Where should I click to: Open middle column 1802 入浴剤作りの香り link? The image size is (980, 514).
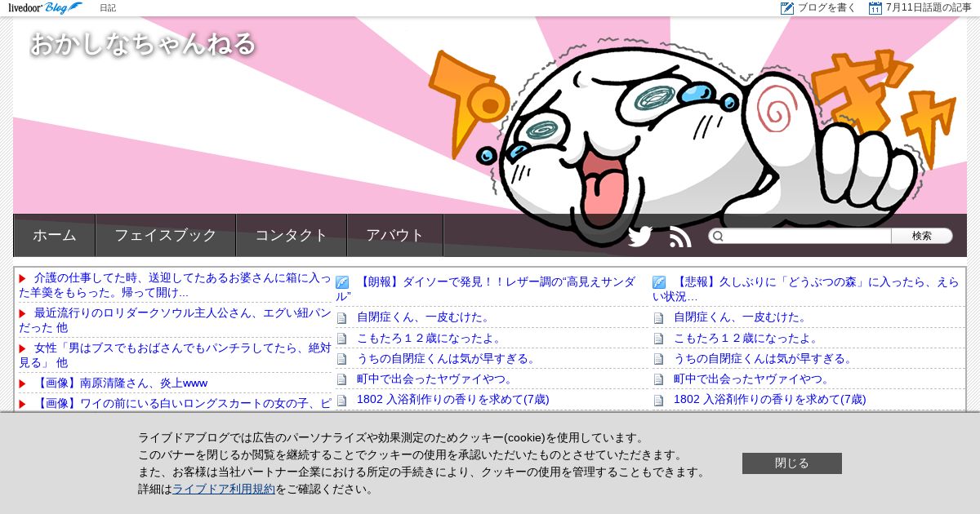tap(453, 400)
